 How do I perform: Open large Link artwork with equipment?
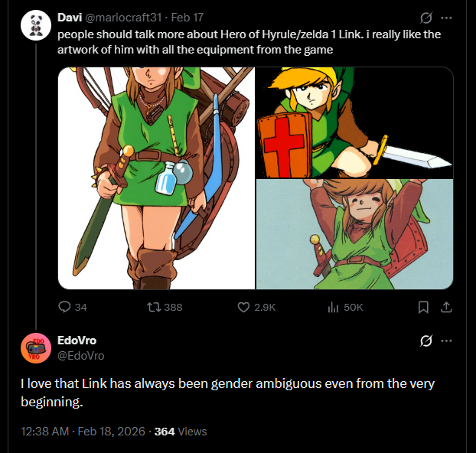(156, 178)
